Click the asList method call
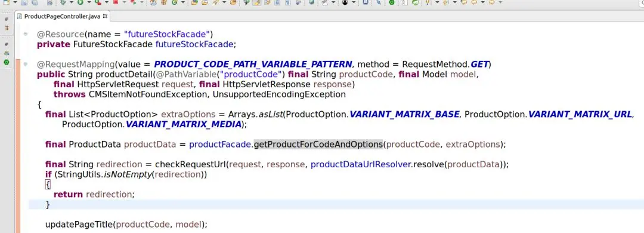644x233 pixels. coord(271,114)
